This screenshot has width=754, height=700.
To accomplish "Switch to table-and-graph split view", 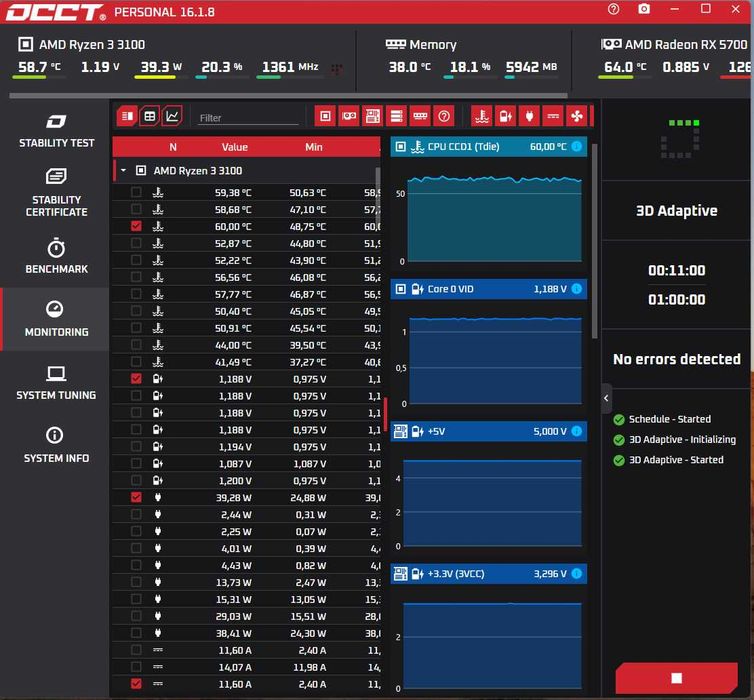I will coord(127,116).
